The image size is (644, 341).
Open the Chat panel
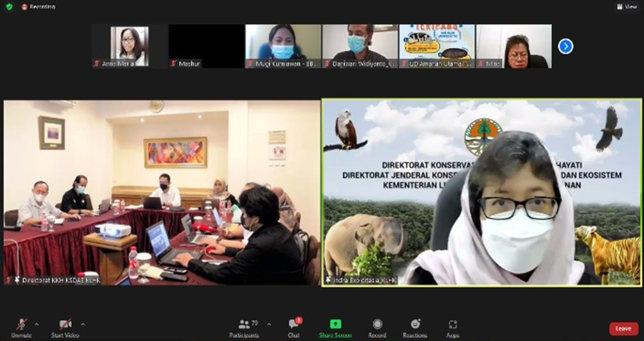click(293, 324)
